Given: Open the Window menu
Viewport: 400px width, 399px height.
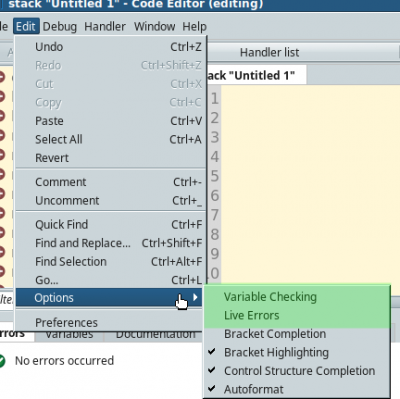Looking at the screenshot, I should click(154, 26).
